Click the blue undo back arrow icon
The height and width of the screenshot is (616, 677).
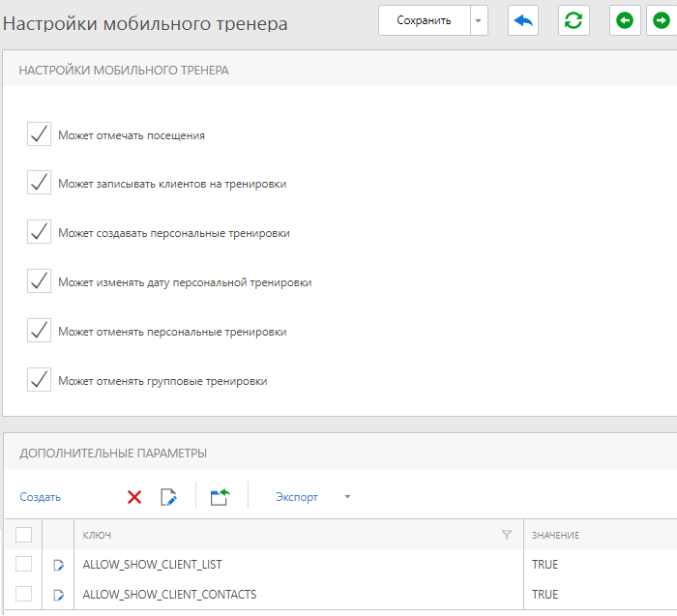coord(523,20)
